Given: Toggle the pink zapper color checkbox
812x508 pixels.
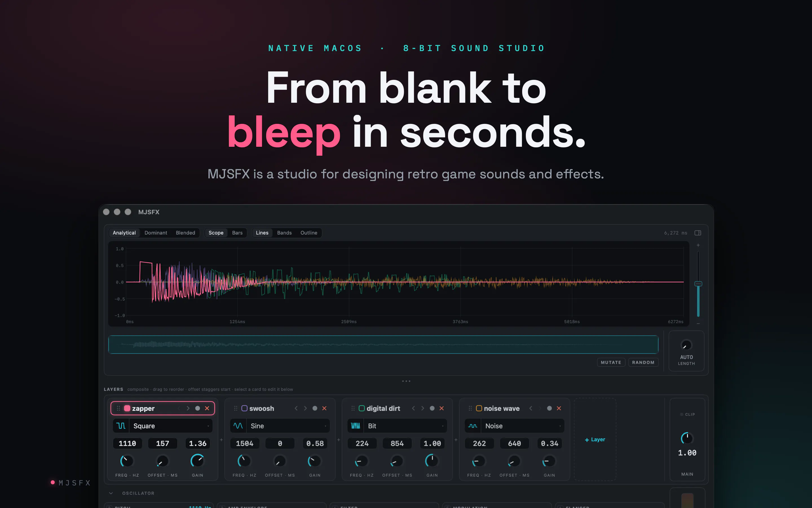Looking at the screenshot, I should [x=127, y=408].
